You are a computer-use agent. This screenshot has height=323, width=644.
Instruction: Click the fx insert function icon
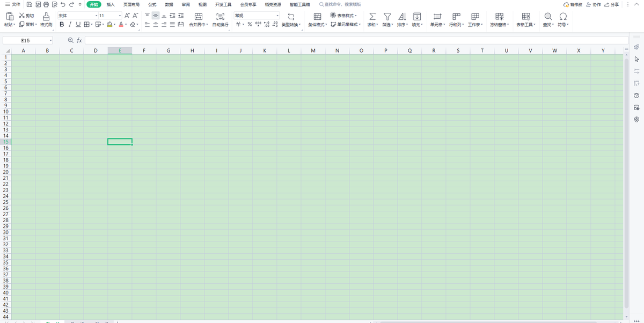coord(79,40)
